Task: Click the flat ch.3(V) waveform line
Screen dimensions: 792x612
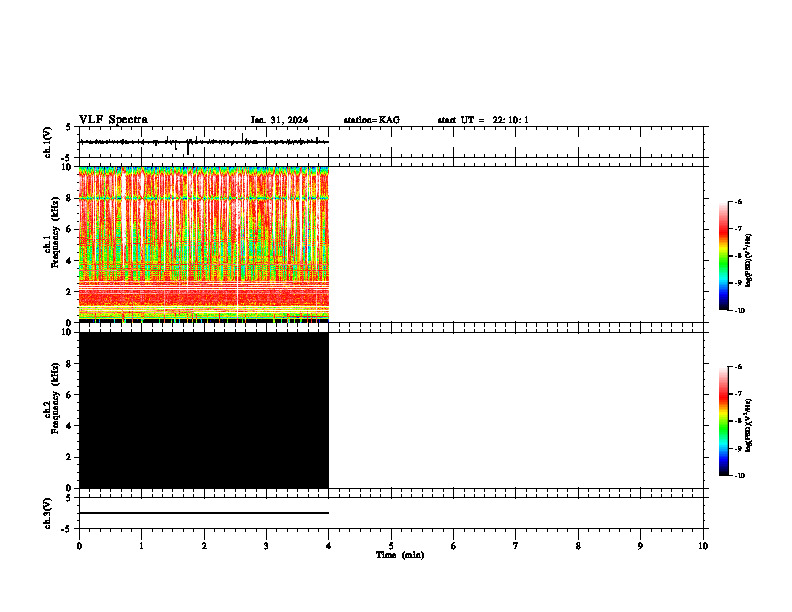Action: pyautogui.click(x=204, y=513)
